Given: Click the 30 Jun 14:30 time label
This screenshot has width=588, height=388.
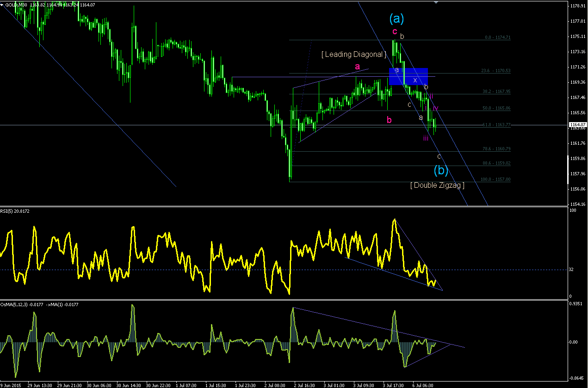Looking at the screenshot, I should tap(128, 385).
